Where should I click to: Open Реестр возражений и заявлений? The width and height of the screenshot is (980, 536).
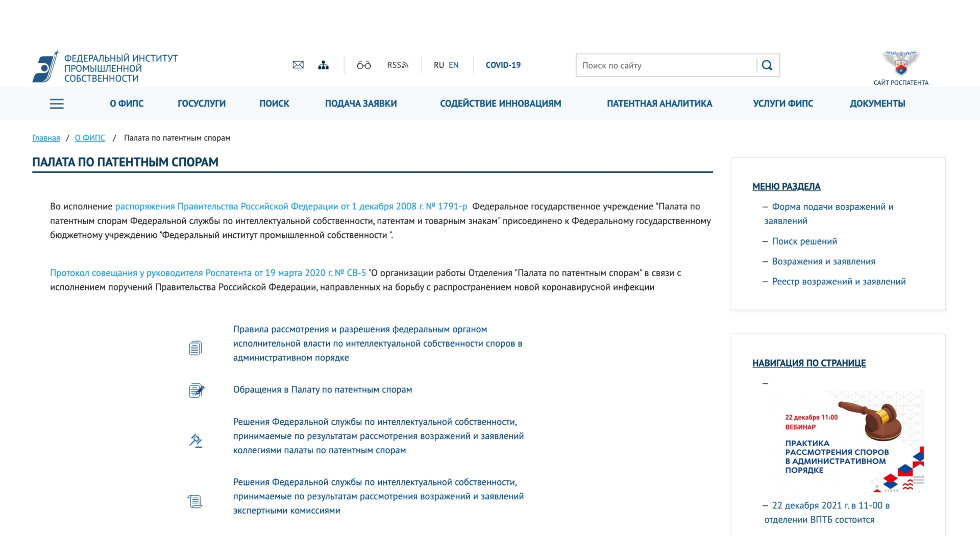(839, 282)
